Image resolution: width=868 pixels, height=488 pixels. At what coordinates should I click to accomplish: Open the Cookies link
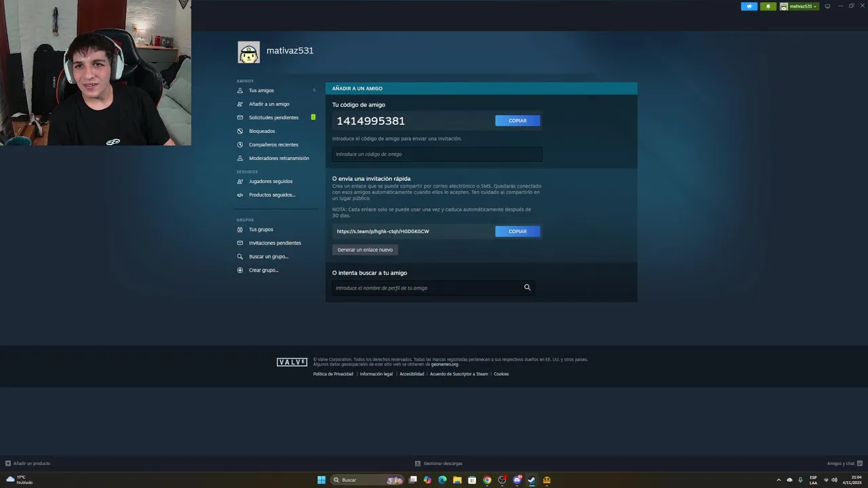tap(501, 374)
